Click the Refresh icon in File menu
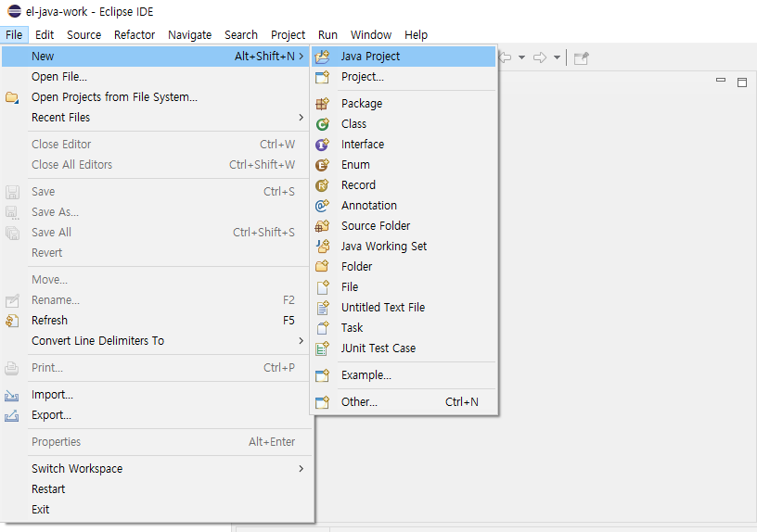 click(x=12, y=321)
